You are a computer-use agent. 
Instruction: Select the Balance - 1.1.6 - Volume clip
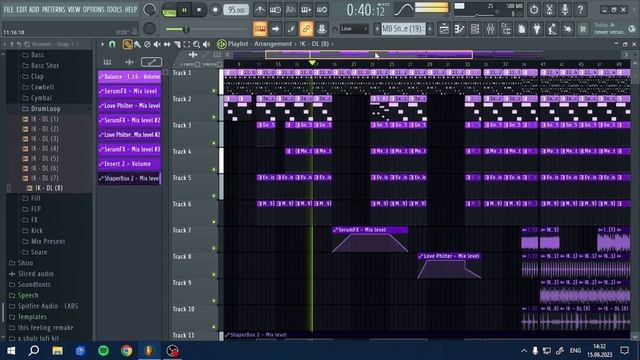[129, 76]
